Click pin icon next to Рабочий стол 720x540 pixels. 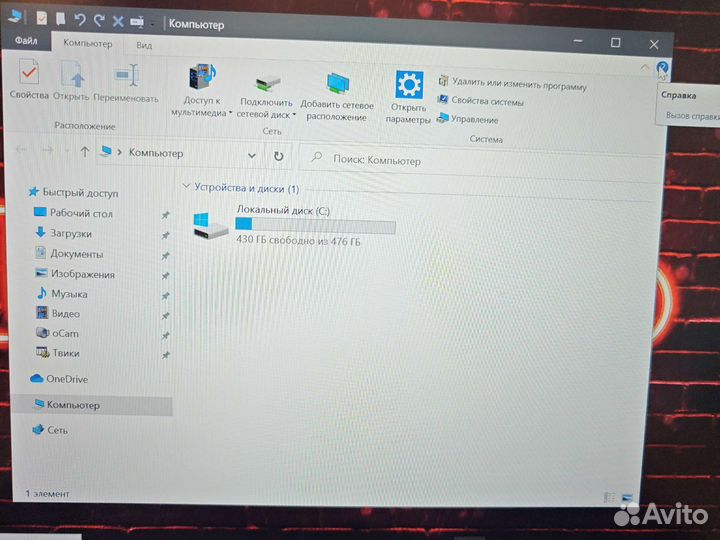165,215
